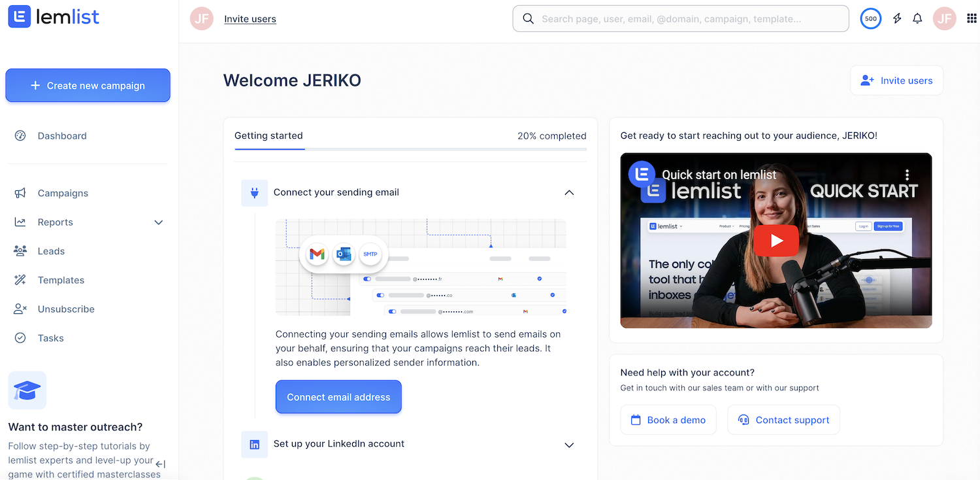The width and height of the screenshot is (980, 480).
Task: Expand the Reports submenu chevron
Action: point(158,222)
